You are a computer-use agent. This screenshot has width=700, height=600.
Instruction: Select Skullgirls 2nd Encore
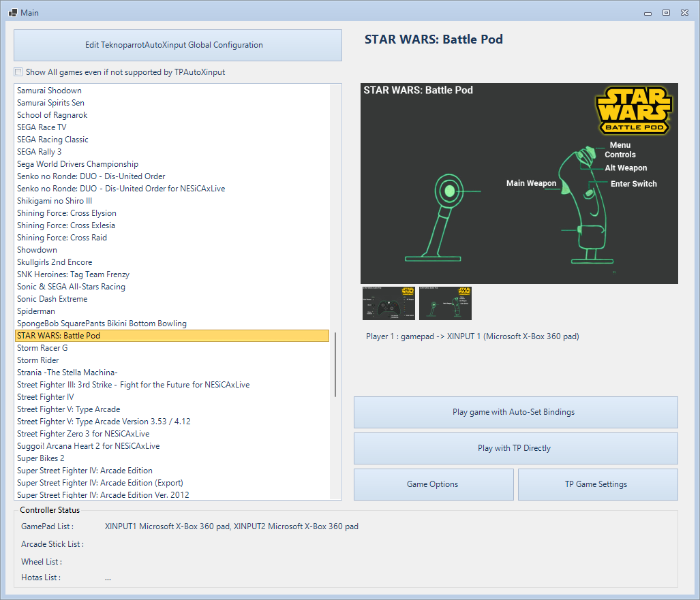click(172, 262)
